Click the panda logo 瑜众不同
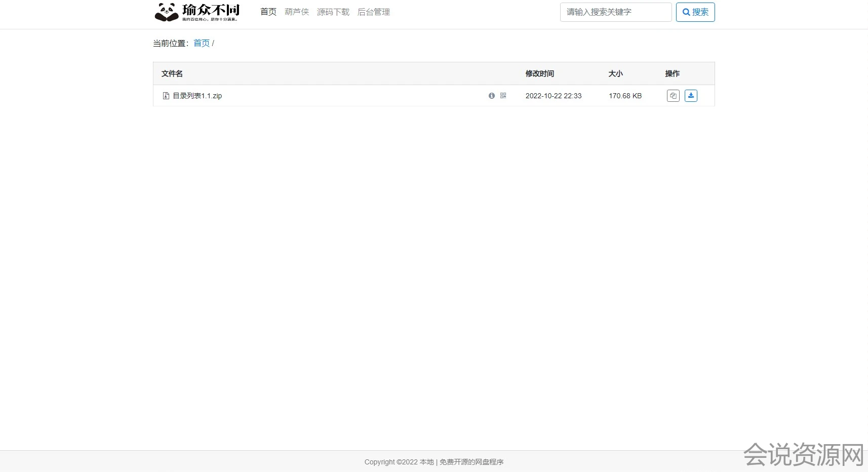This screenshot has height=472, width=868. (x=197, y=12)
